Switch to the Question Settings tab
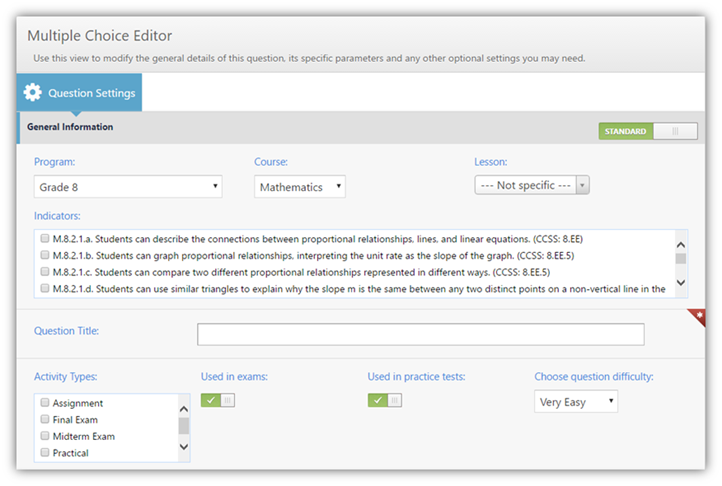 click(80, 93)
